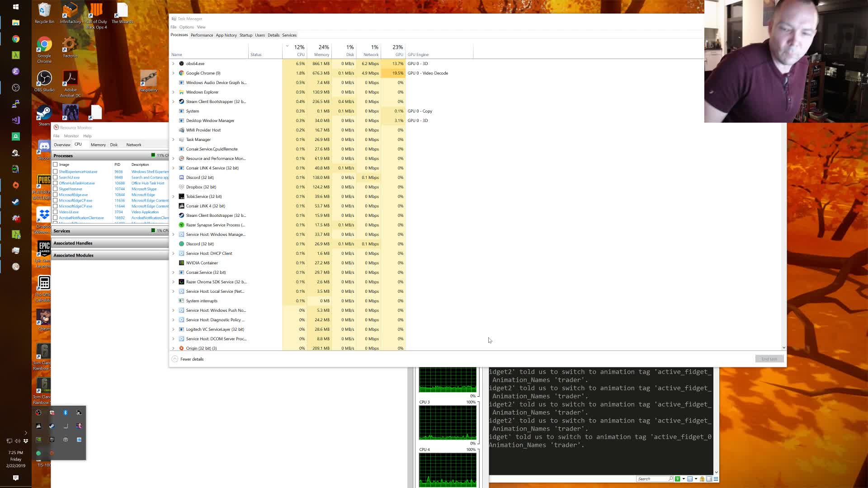Open Adobe Acrobat DC desktop shortcut
The image size is (868, 488).
tap(70, 84)
